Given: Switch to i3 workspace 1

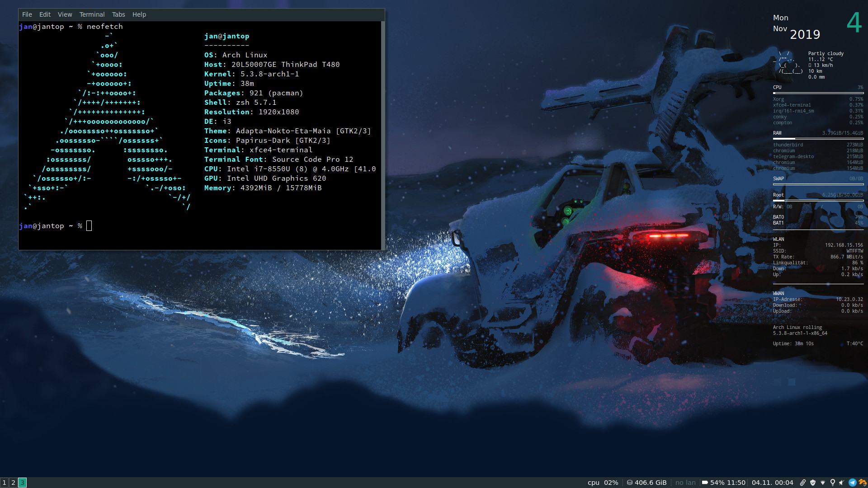Looking at the screenshot, I should click(x=5, y=483).
